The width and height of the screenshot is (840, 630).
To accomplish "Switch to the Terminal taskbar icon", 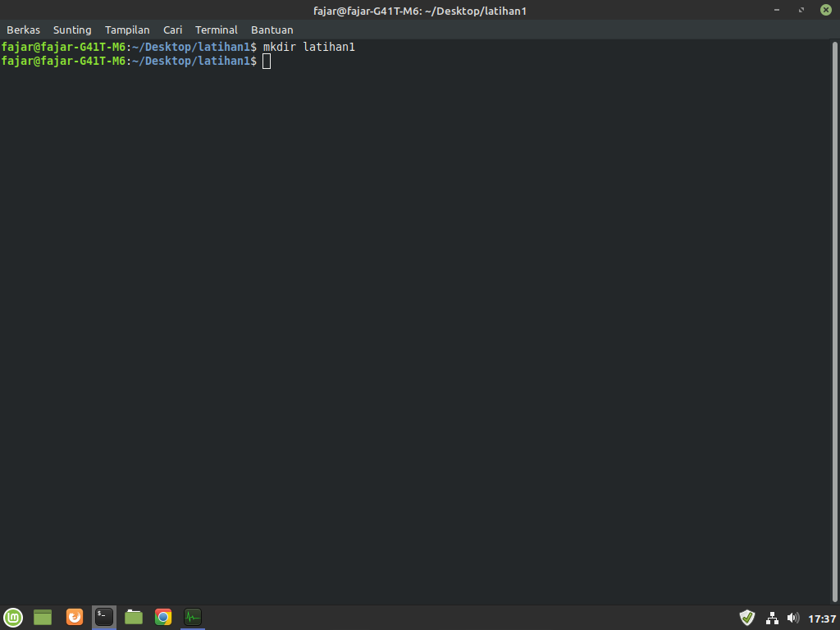I will [104, 617].
